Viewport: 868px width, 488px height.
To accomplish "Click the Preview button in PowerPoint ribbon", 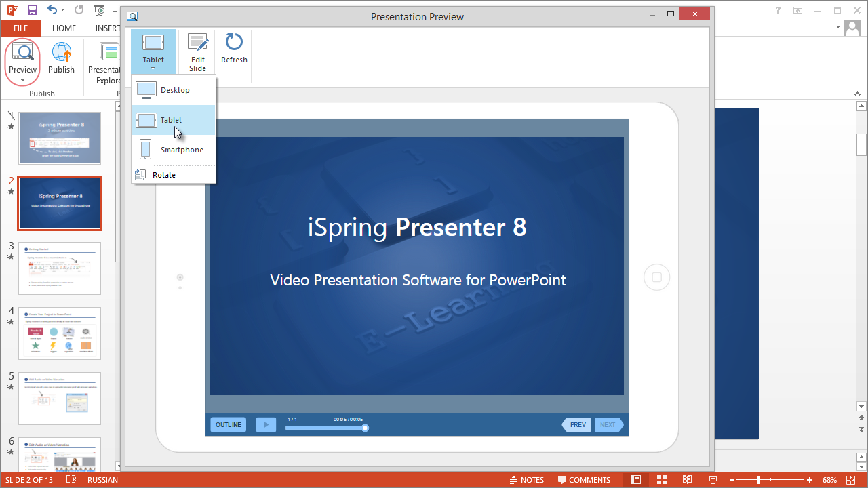I will coord(22,61).
